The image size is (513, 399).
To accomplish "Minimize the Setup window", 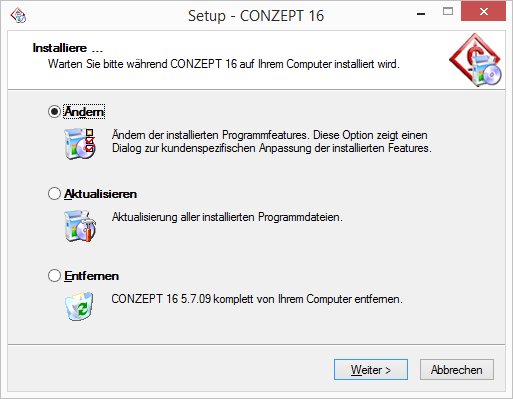I will coord(421,13).
